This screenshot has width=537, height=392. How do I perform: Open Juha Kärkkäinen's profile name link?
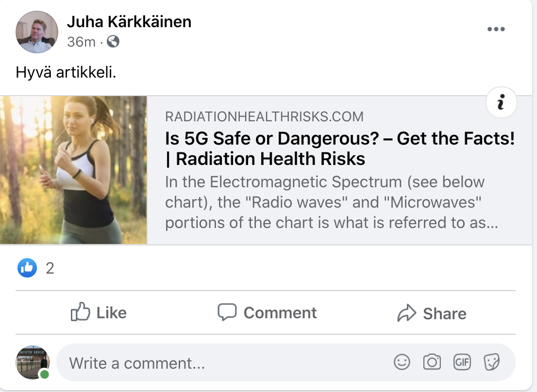129,22
